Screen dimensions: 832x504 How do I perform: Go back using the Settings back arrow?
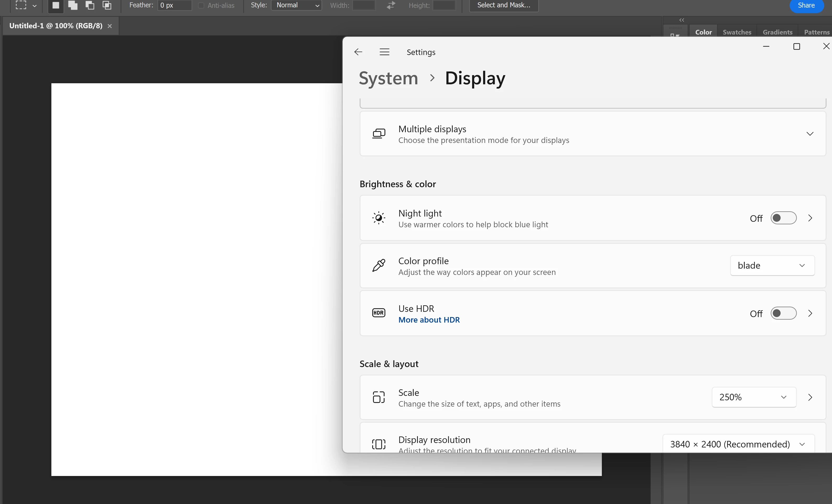click(358, 52)
